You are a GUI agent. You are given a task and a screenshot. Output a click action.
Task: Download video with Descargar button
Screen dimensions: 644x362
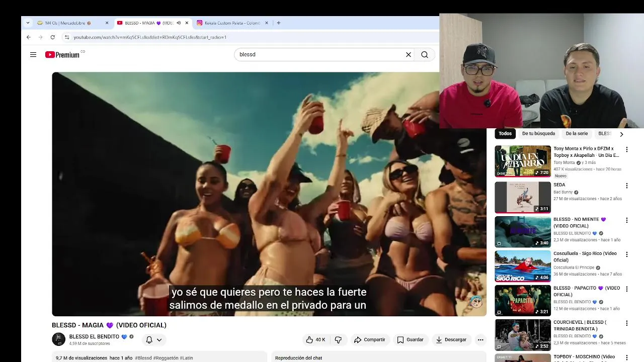click(451, 340)
